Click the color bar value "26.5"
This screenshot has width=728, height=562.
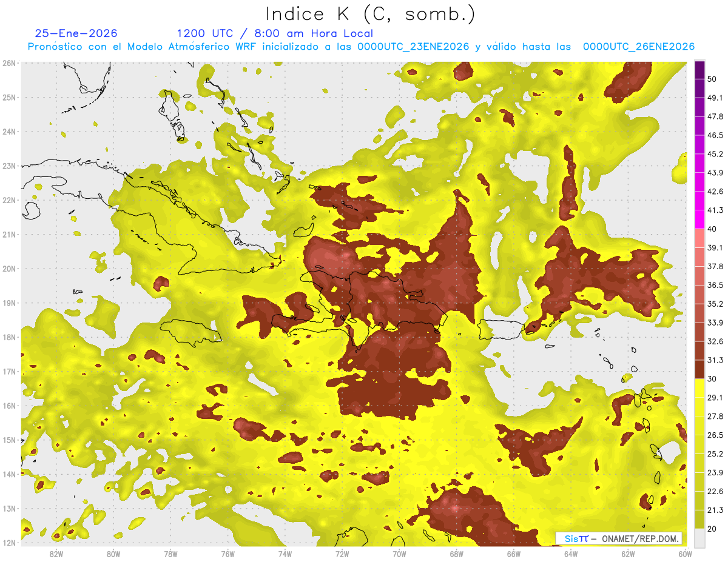click(x=715, y=435)
